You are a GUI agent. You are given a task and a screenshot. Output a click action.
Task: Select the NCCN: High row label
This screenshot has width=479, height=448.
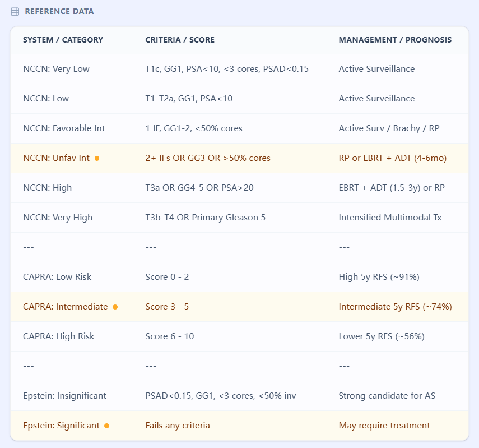click(x=47, y=188)
